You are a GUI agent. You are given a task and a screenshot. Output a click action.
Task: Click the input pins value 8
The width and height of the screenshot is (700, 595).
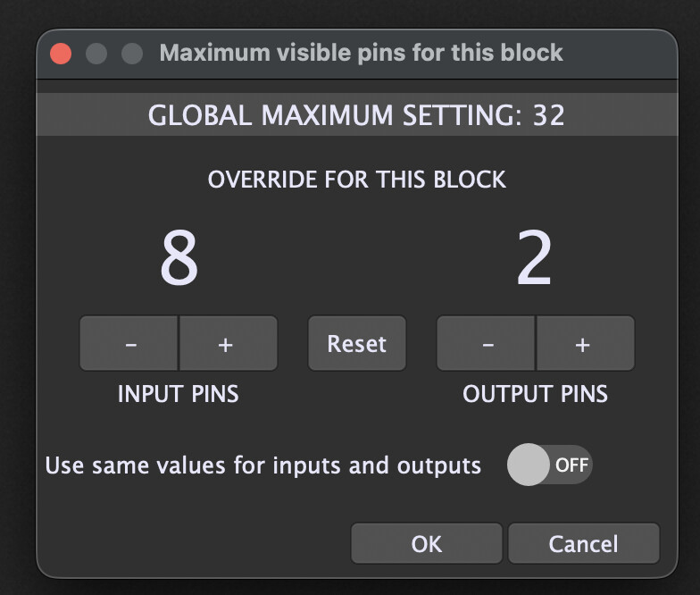pyautogui.click(x=179, y=259)
